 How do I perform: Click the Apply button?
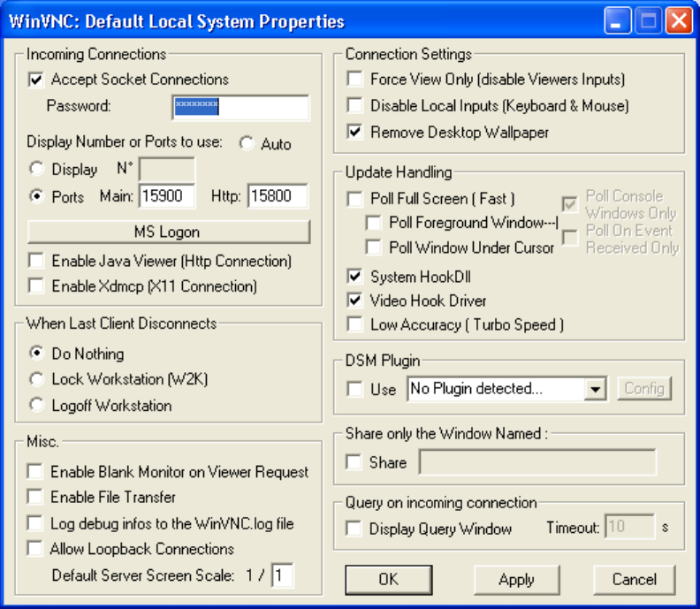coord(516,580)
